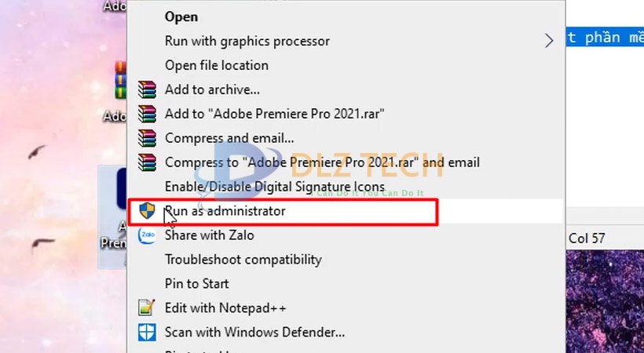Select Compress to "Adobe Premiere Pro 2021.rar" and email
This screenshot has width=644, height=353.
(322, 162)
